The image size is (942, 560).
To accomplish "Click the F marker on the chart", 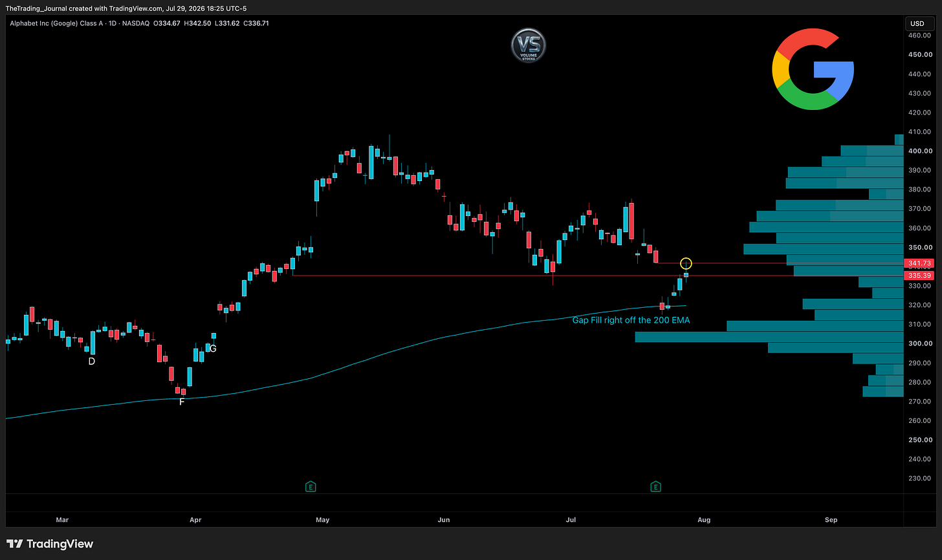I will pyautogui.click(x=182, y=402).
